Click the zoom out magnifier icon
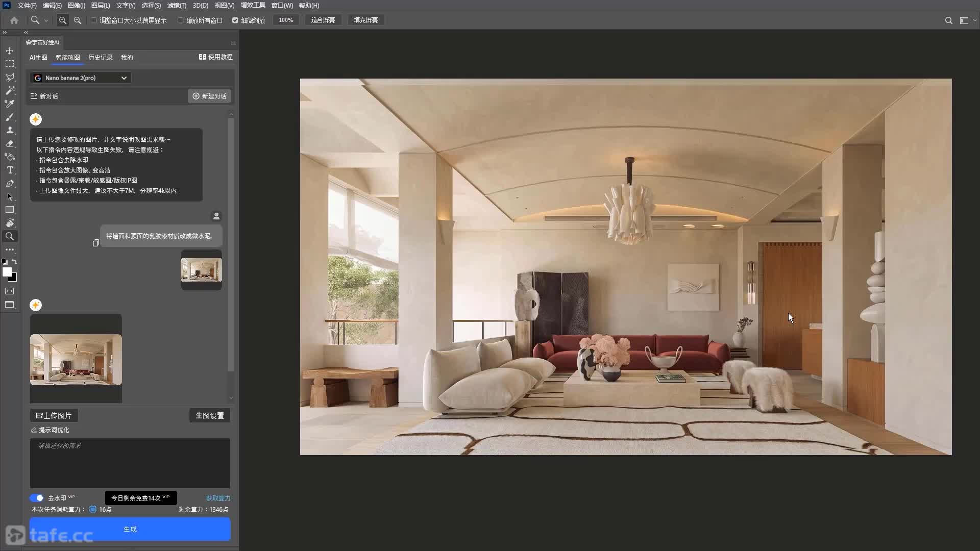980x551 pixels. [x=78, y=20]
